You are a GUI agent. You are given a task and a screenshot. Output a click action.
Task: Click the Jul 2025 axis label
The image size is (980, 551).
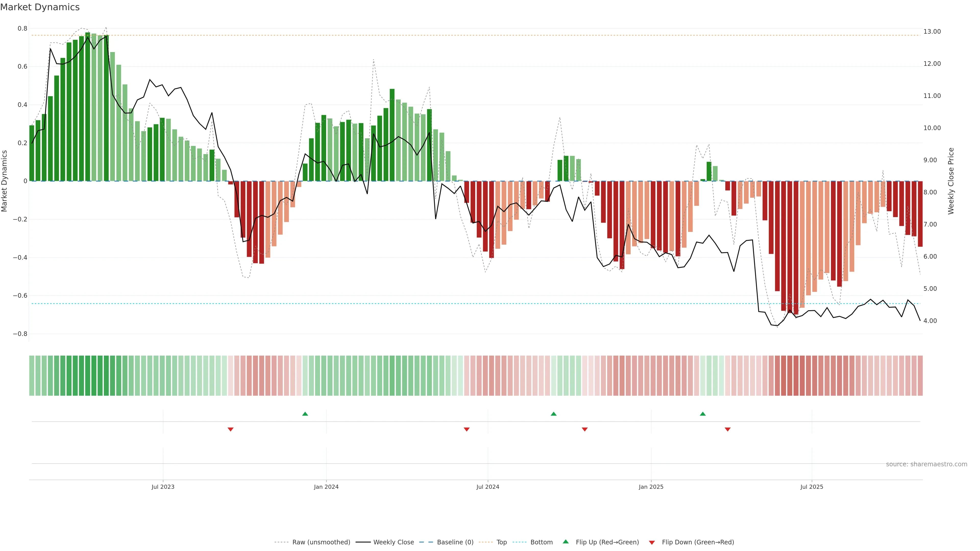(812, 487)
